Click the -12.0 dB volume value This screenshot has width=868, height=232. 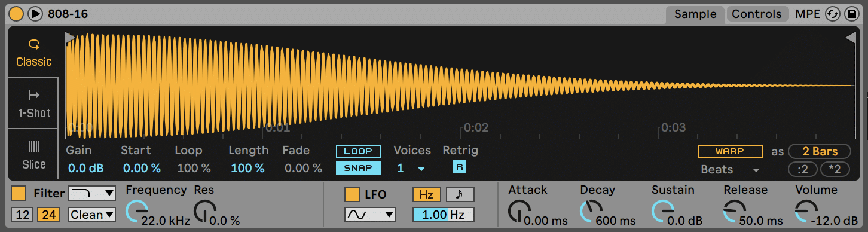[x=835, y=221]
